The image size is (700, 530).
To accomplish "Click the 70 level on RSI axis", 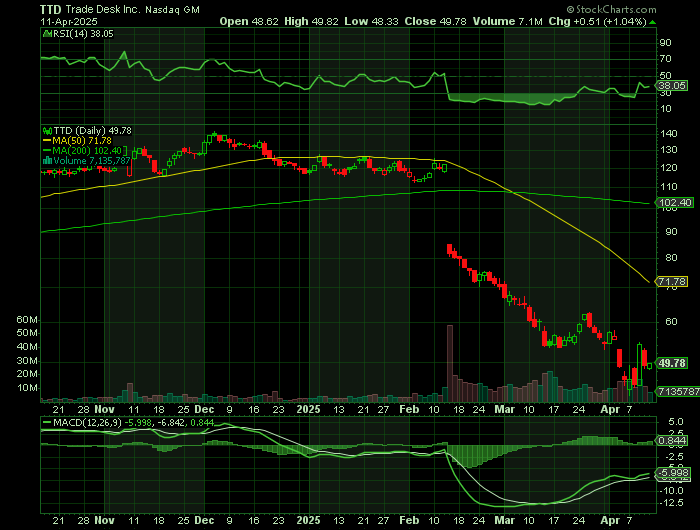I will (x=665, y=59).
